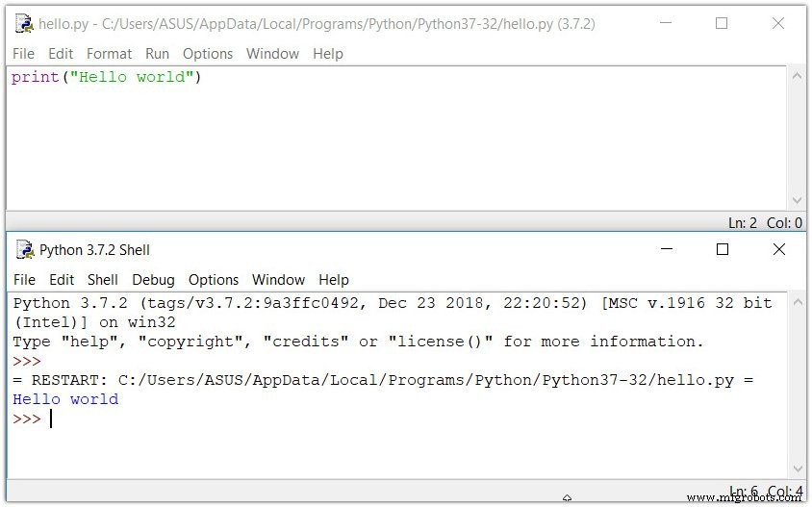The height and width of the screenshot is (507, 812).
Task: Close the hello.py editor window
Action: 777,23
